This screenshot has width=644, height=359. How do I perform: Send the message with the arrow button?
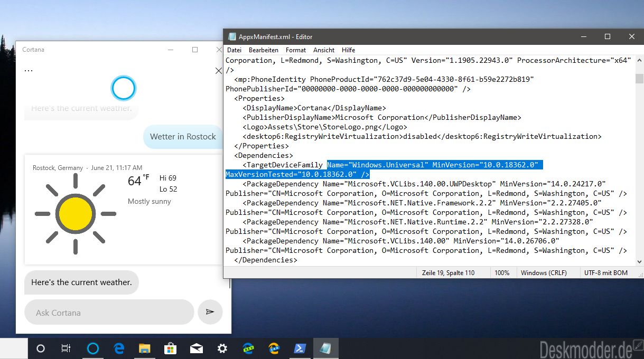pyautogui.click(x=210, y=312)
